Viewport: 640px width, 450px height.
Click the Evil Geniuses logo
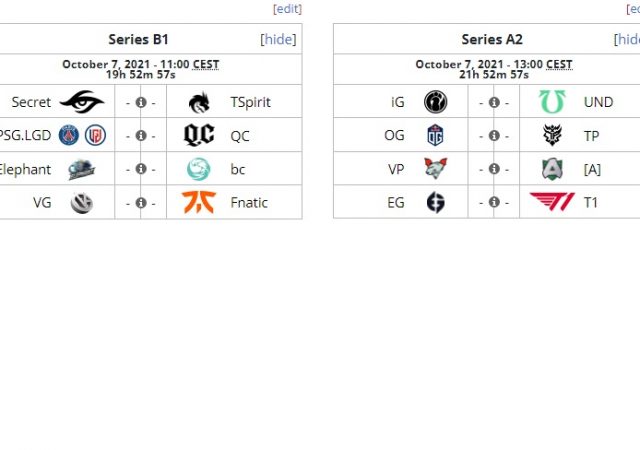coord(435,202)
